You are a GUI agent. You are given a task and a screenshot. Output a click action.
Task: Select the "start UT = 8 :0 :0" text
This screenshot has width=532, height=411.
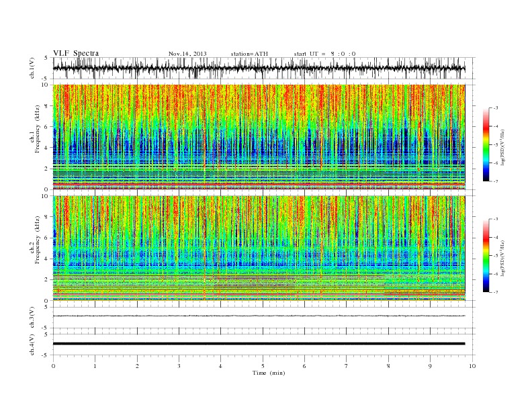[324, 54]
